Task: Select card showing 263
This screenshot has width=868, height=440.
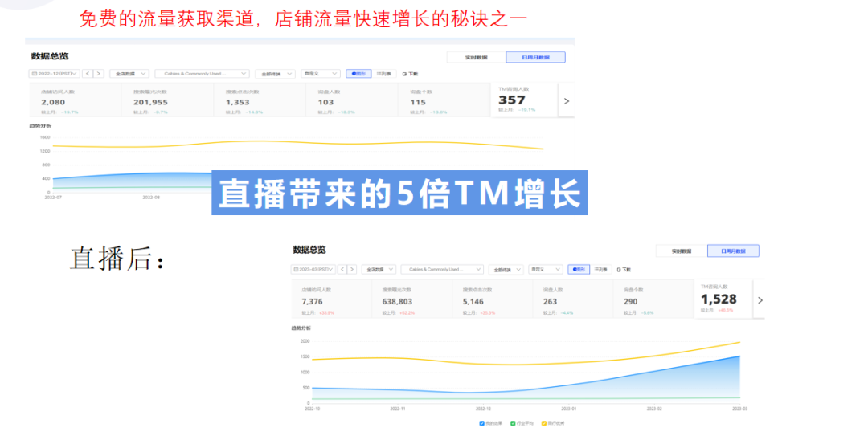Action: pyautogui.click(x=574, y=300)
